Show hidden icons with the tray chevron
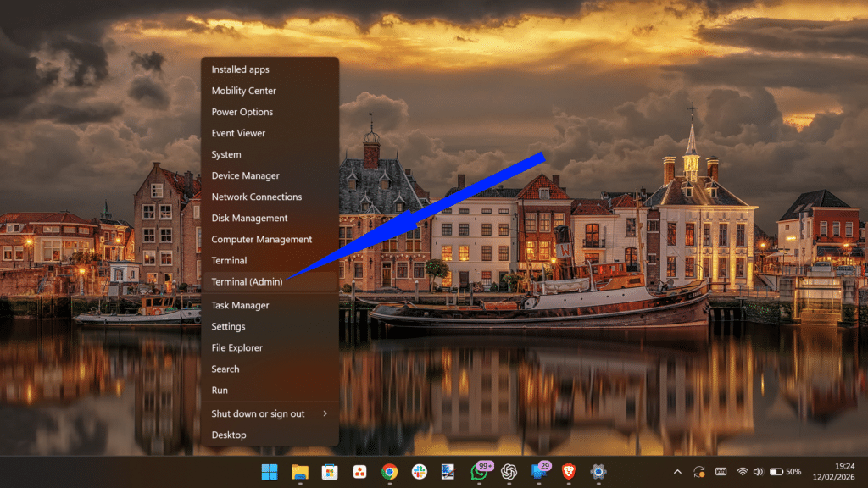 tap(677, 472)
